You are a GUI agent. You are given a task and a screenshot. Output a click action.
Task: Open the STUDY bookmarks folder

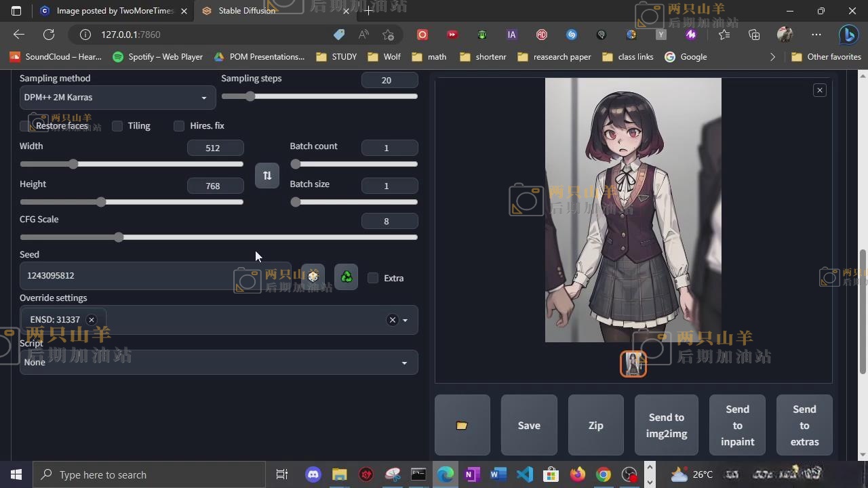click(337, 57)
